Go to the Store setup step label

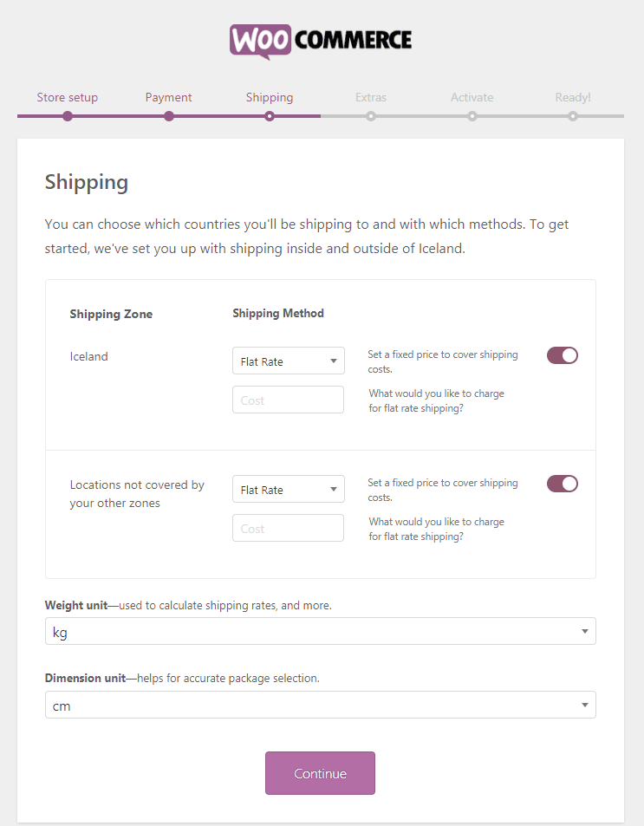[x=68, y=97]
